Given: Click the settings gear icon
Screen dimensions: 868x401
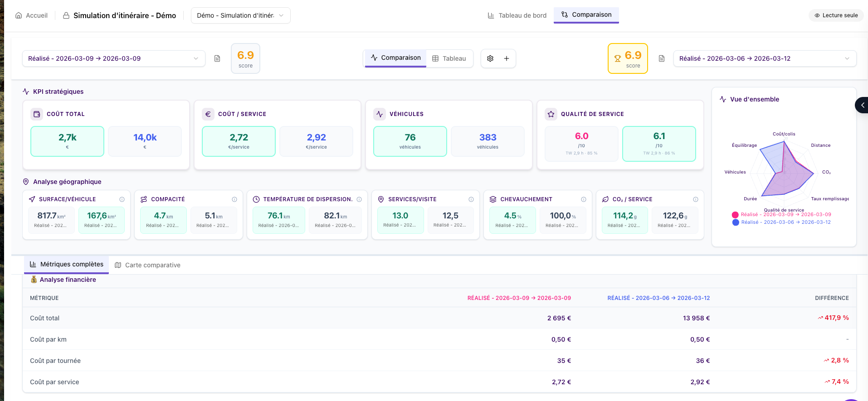Looking at the screenshot, I should pos(490,58).
